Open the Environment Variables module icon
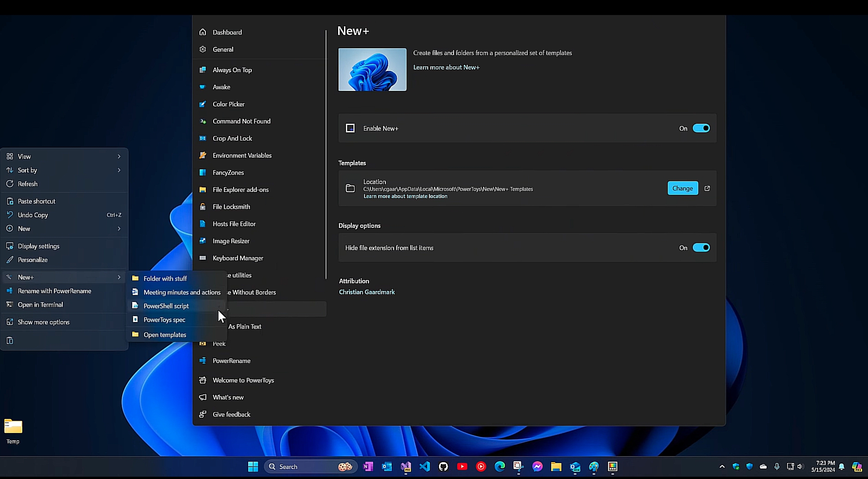Viewport: 868px width, 479px height. coord(203,155)
